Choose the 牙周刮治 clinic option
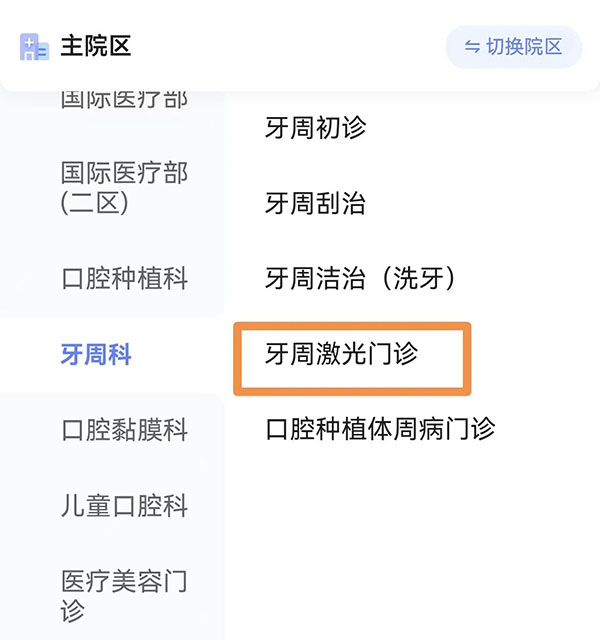 (x=315, y=204)
